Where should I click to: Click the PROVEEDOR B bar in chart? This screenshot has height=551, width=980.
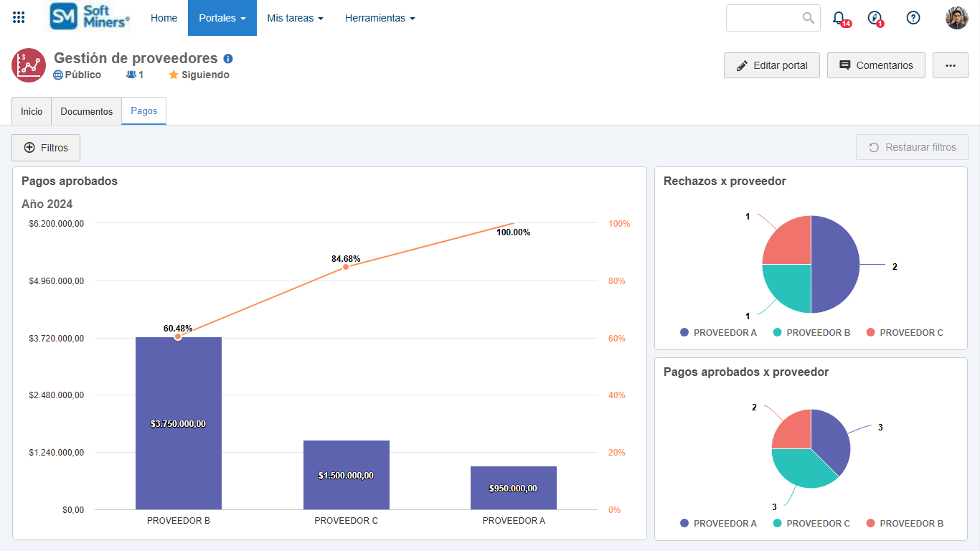[x=179, y=423]
